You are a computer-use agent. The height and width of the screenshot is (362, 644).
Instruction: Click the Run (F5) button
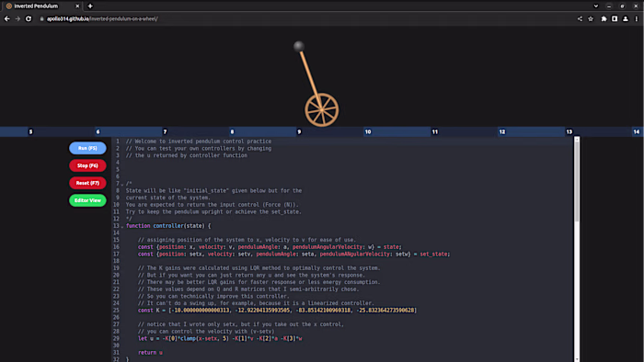point(87,148)
